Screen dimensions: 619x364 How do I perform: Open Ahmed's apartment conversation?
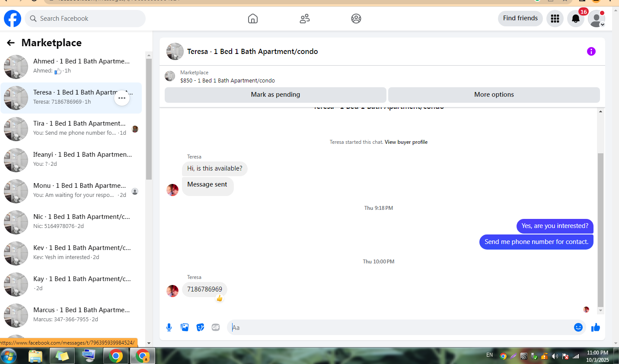[71, 67]
